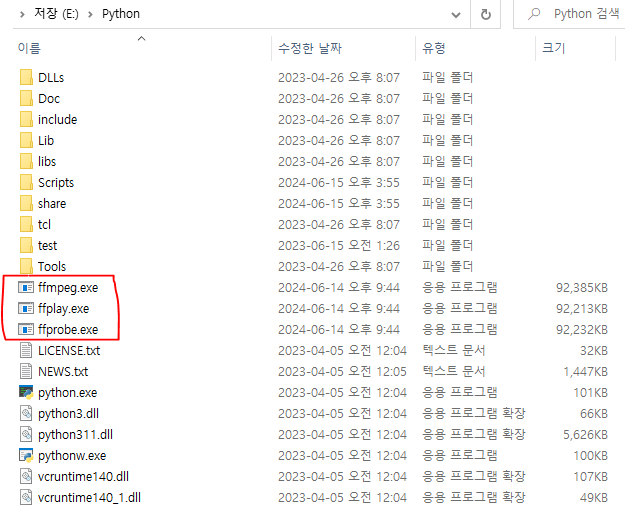This screenshot has height=516, width=625.
Task: Select the folder name include
Action: [57, 120]
